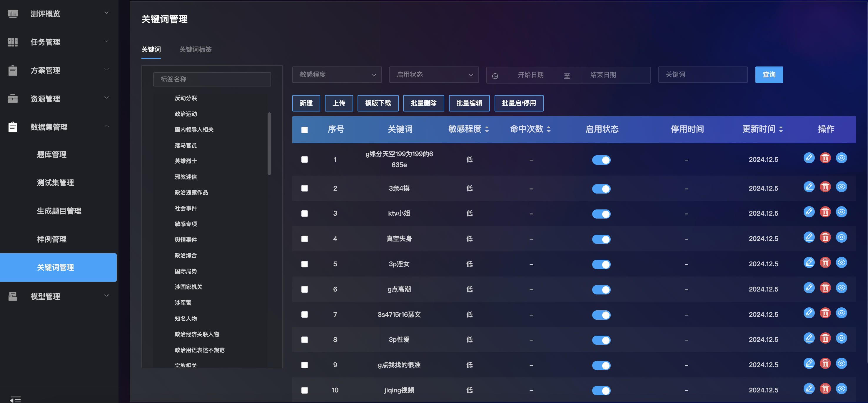Open the 启用状态 dropdown filter
This screenshot has height=403, width=868.
tap(434, 74)
